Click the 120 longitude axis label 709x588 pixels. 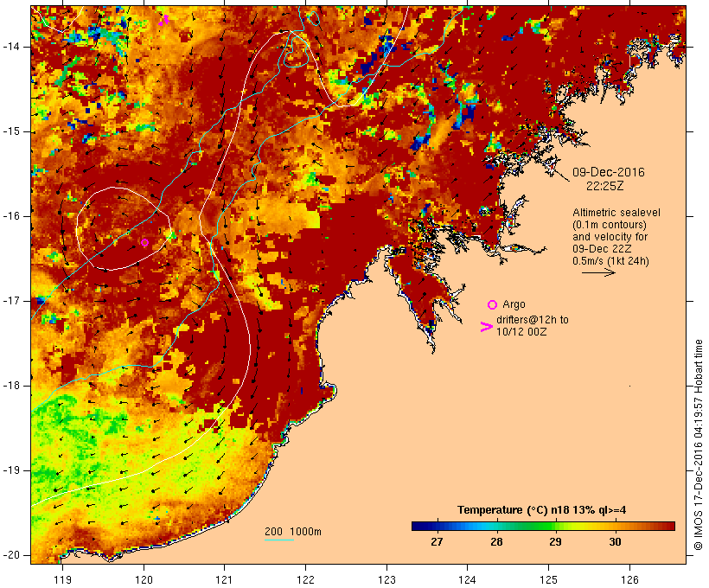[144, 579]
